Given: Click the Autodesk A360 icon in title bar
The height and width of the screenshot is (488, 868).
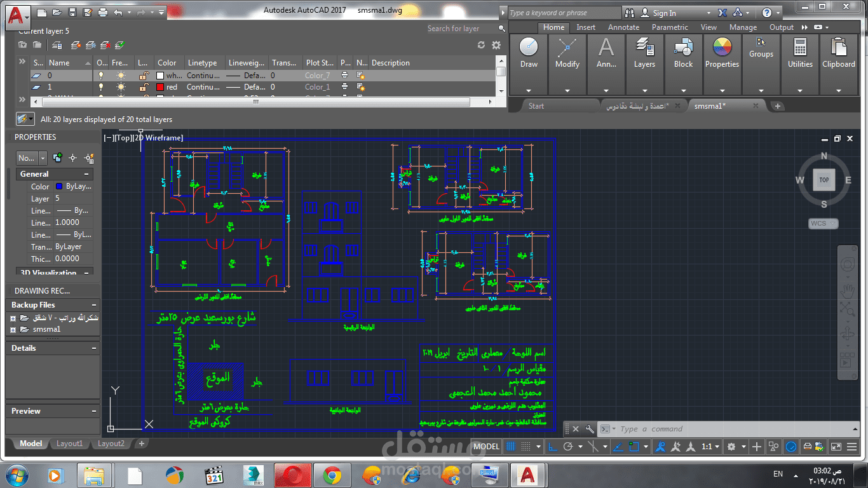Looking at the screenshot, I should click(x=738, y=12).
